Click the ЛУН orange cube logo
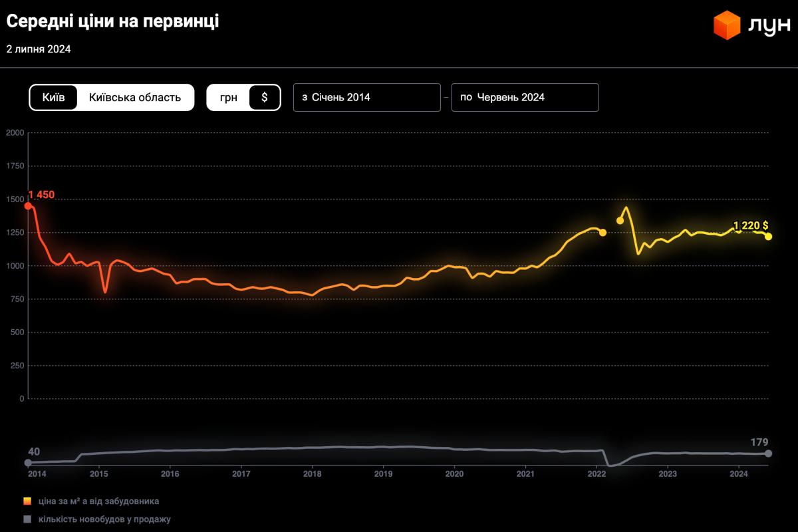The height and width of the screenshot is (532, 798). tap(727, 25)
